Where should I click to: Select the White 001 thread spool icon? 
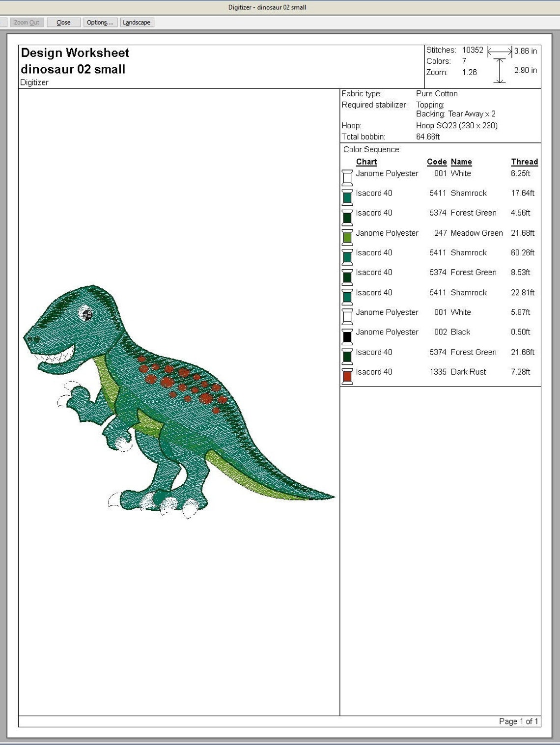click(347, 177)
